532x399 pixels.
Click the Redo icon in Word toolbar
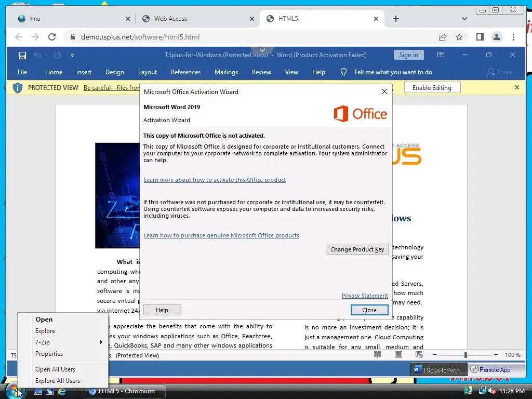[x=57, y=55]
